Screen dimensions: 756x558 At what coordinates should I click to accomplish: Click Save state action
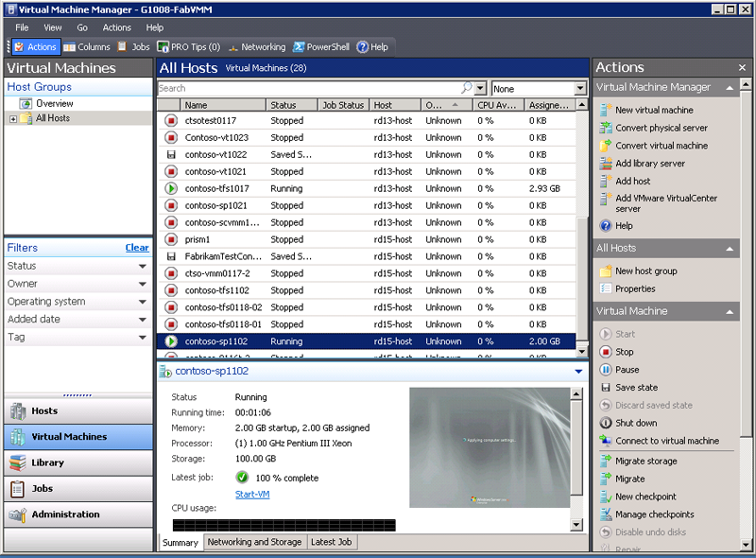(628, 387)
